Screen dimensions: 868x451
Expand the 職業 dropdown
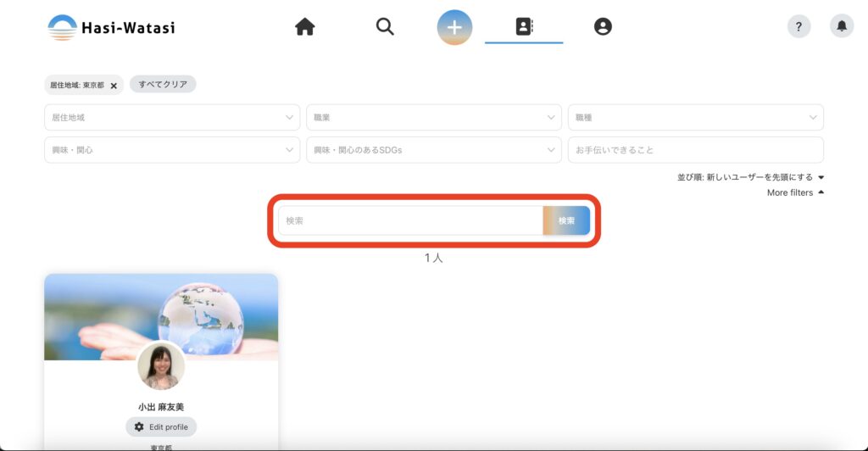[433, 118]
